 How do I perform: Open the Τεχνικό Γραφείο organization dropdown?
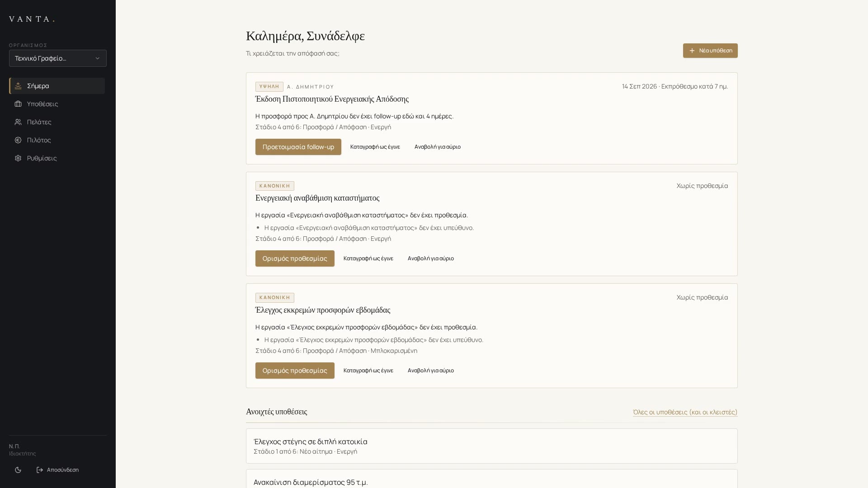pos(58,58)
